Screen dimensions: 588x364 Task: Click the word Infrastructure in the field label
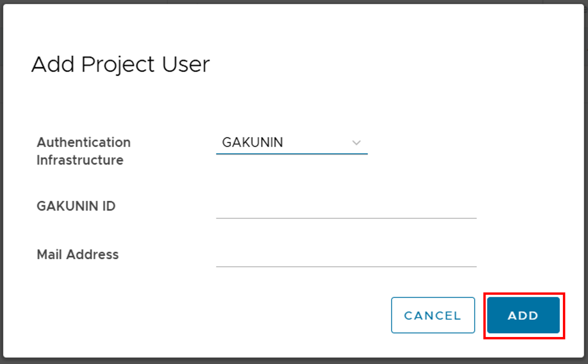(80, 160)
